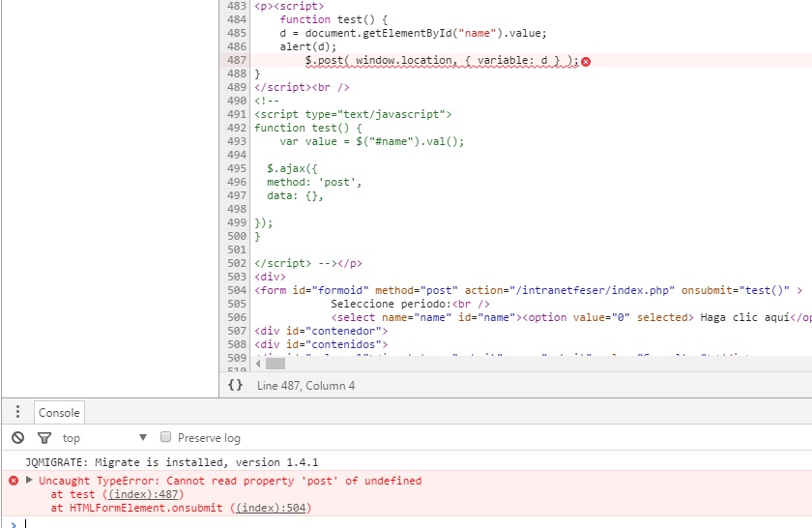812x528 pixels.
Task: Click the div contenidos code on line 508
Action: click(321, 344)
